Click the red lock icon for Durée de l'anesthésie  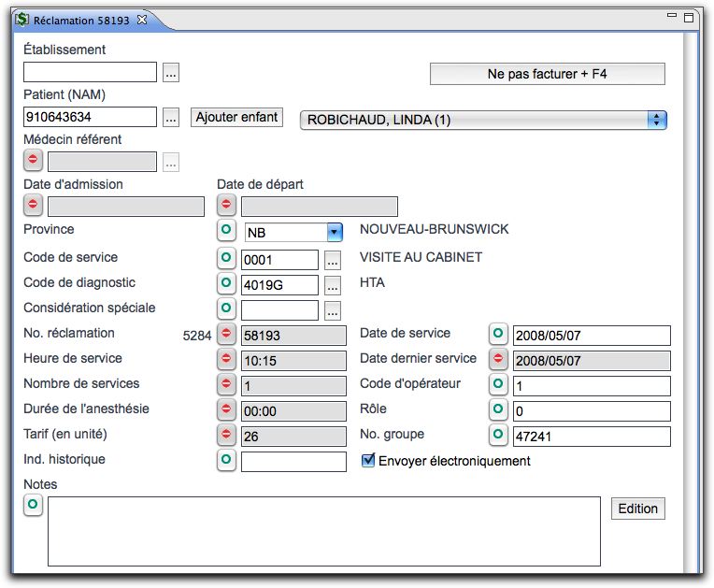[226, 409]
